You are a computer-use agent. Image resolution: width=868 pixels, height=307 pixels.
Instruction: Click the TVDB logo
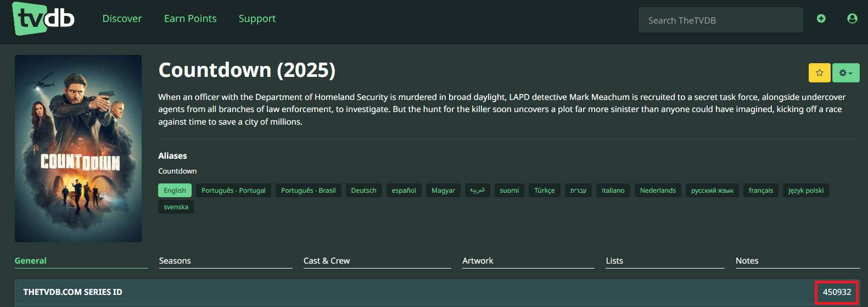click(x=43, y=19)
